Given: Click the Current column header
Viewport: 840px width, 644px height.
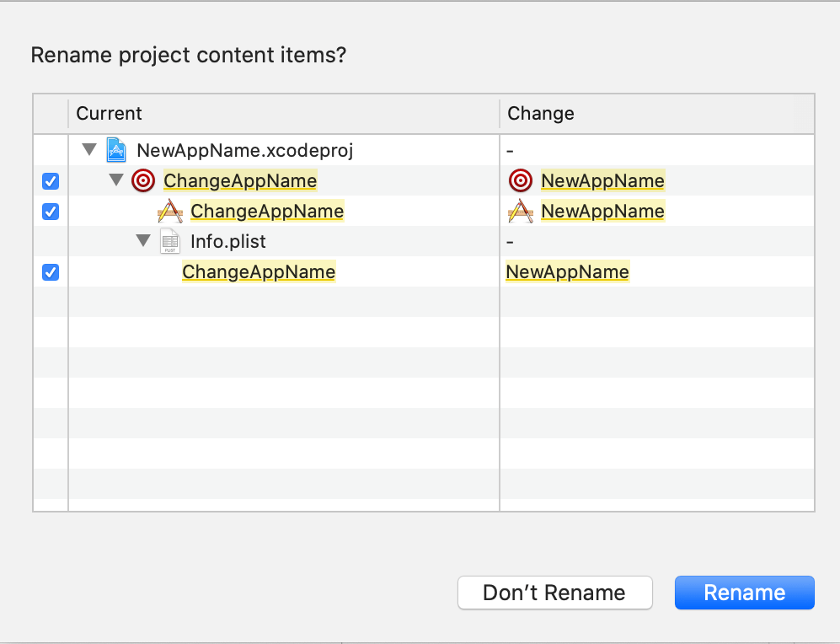Looking at the screenshot, I should (x=110, y=114).
